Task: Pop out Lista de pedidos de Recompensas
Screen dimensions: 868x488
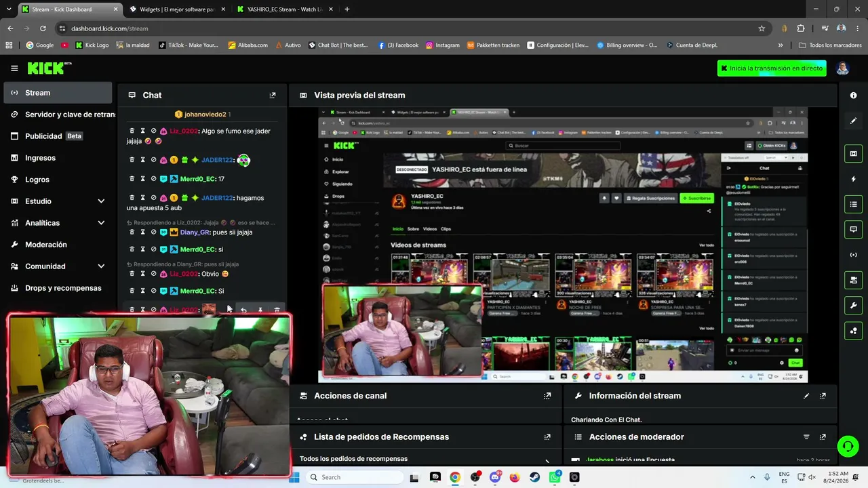Action: coord(547,437)
